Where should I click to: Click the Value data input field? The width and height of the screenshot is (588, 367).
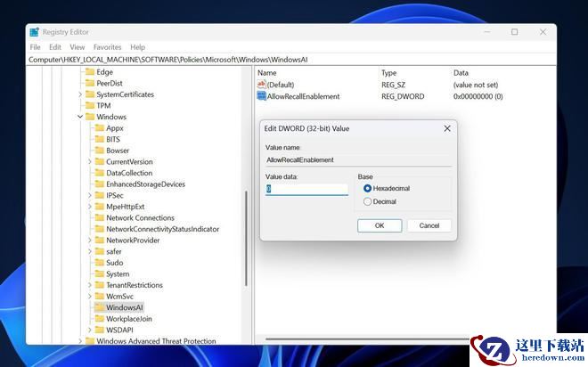coord(306,190)
